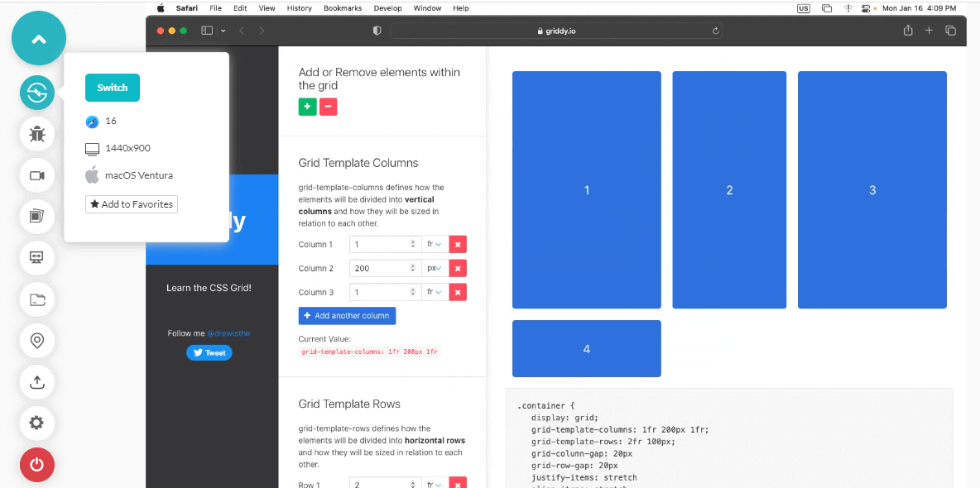Click the geolocation pin icon
Image resolution: width=980 pixels, height=488 pixels.
(37, 340)
